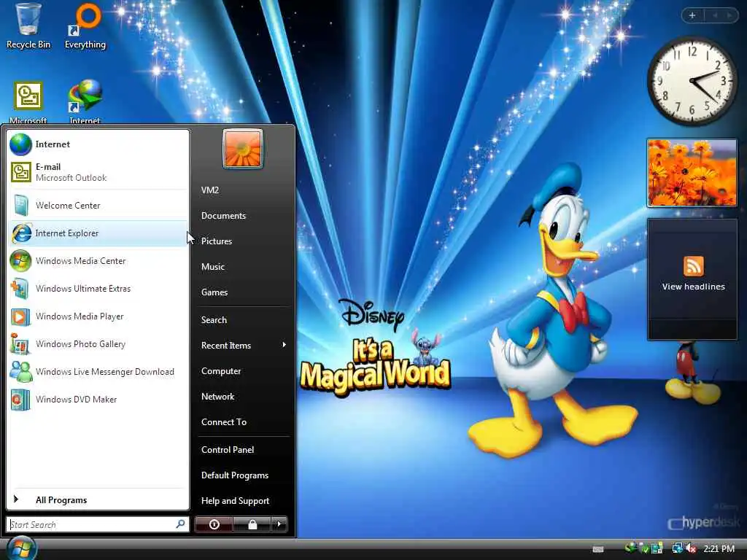Open Control Panel from Start menu
Viewport: 747px width, 560px height.
[228, 449]
